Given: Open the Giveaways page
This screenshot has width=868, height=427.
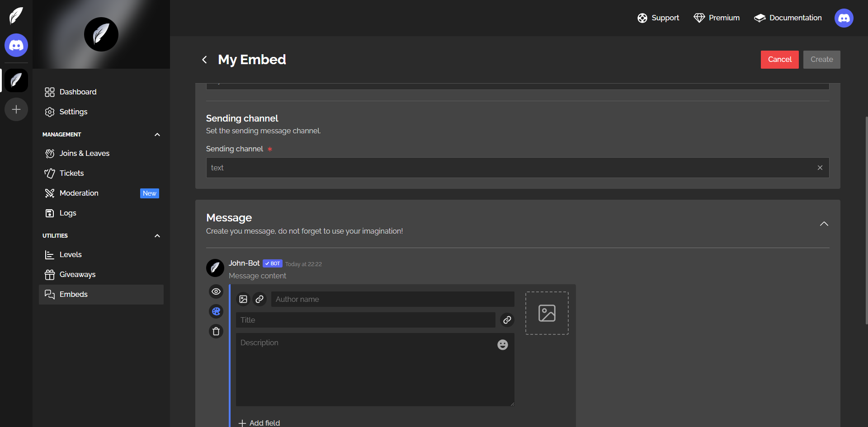Looking at the screenshot, I should point(77,274).
